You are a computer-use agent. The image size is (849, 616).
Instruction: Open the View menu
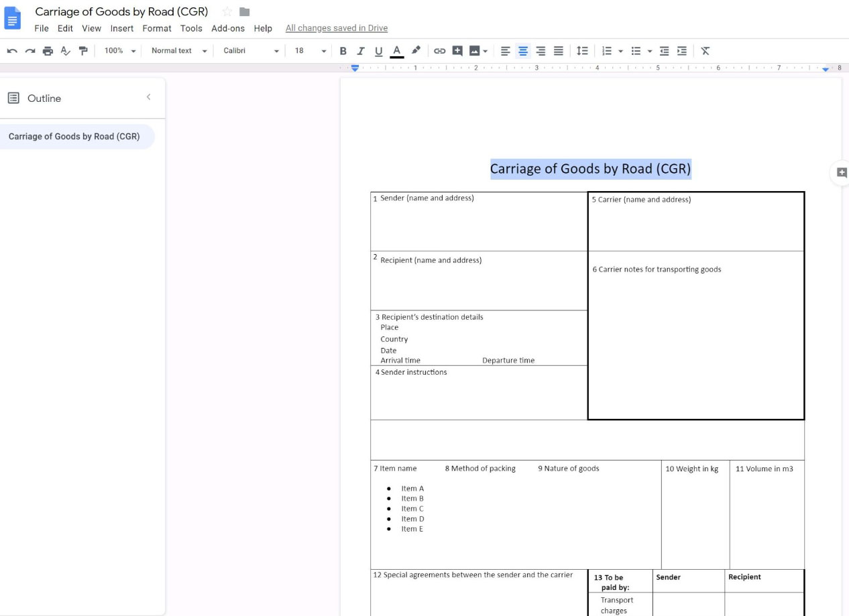[x=91, y=28]
